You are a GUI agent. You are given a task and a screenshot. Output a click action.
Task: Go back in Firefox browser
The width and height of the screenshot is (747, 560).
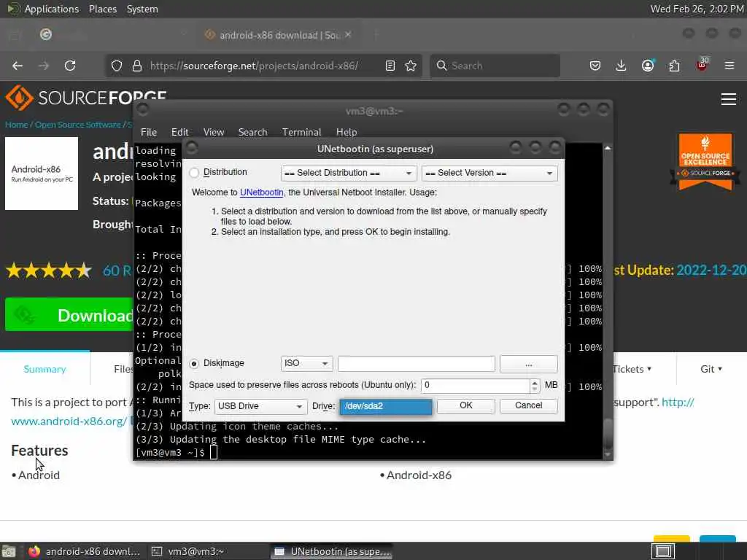[18, 66]
